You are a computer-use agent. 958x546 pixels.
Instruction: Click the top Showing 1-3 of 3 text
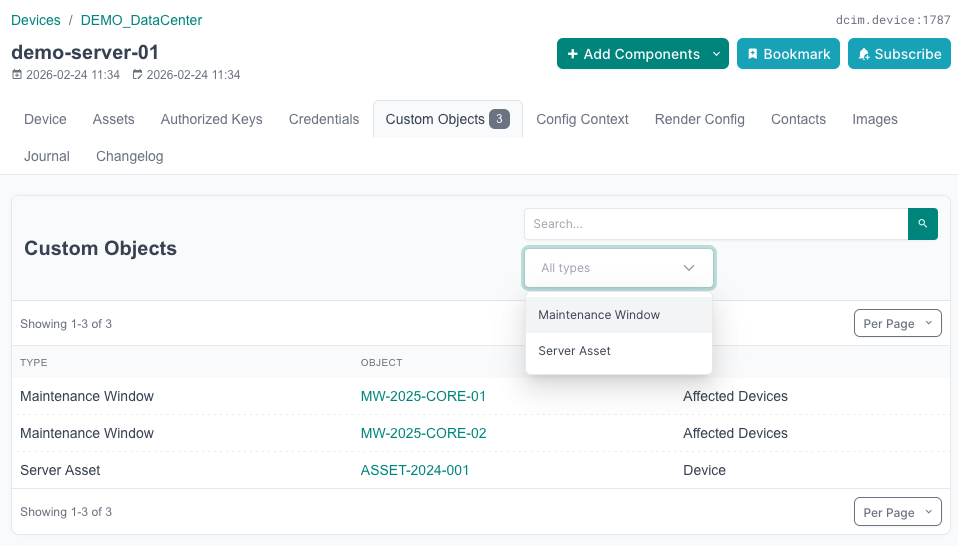[66, 324]
